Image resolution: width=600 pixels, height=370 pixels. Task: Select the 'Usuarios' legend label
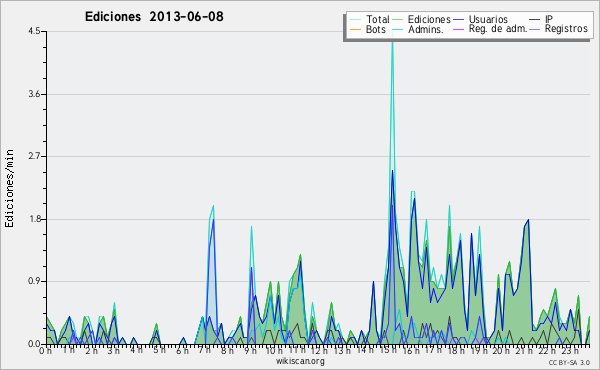click(x=488, y=19)
